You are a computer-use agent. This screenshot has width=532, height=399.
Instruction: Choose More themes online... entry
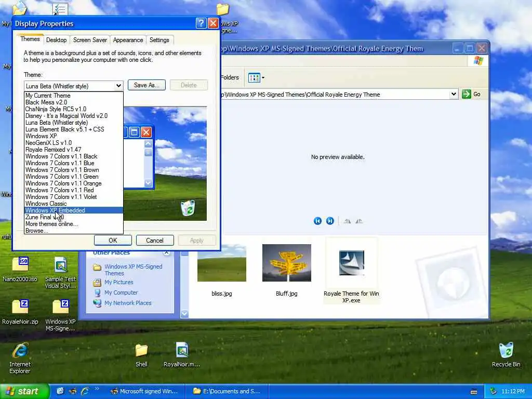tap(74, 224)
